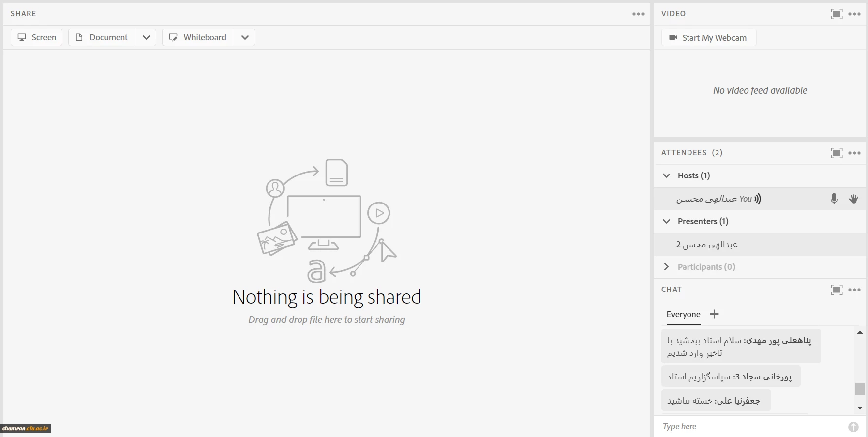Open the Whiteboard dropdown arrow
868x437 pixels.
245,37
